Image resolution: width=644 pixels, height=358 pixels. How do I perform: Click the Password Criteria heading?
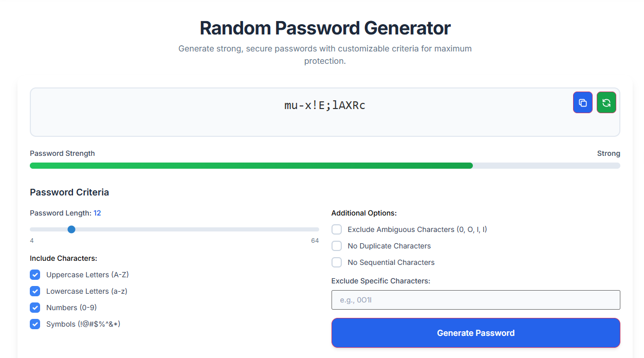click(x=69, y=192)
